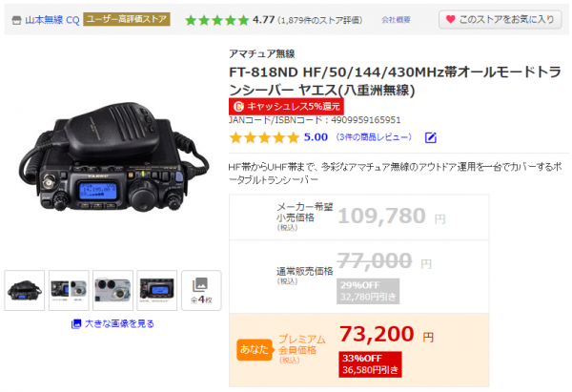Click the yellow product rating stars

pyautogui.click(x=264, y=137)
